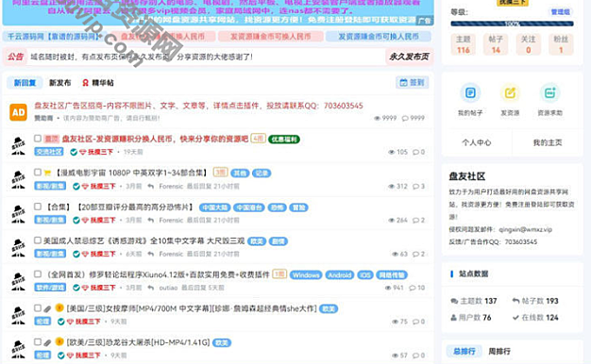Click the 关注 0 stat box

click(528, 44)
